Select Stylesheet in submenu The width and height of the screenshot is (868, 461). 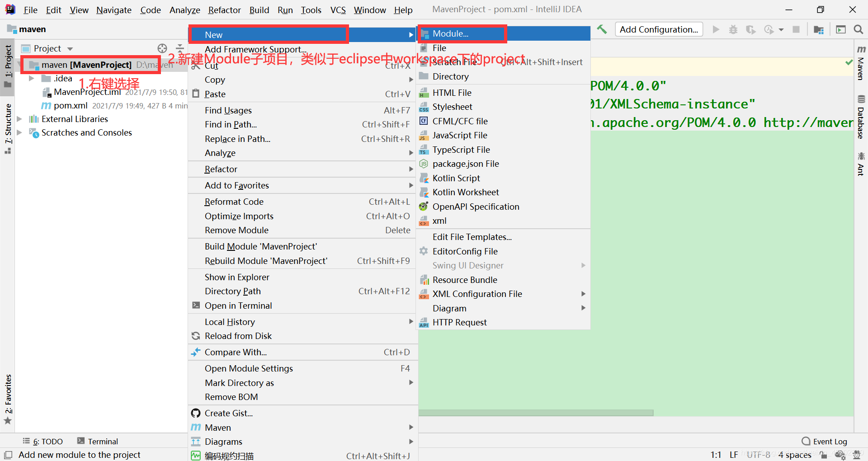point(504,107)
